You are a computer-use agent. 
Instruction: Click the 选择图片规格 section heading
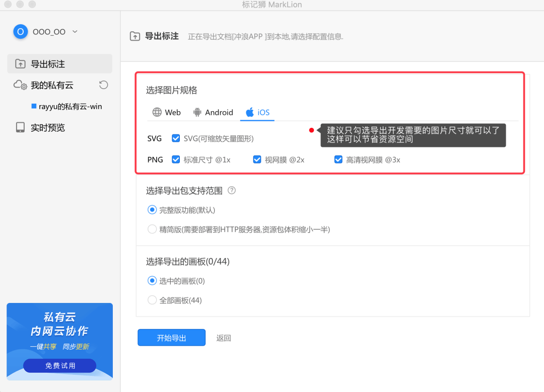pyautogui.click(x=171, y=90)
